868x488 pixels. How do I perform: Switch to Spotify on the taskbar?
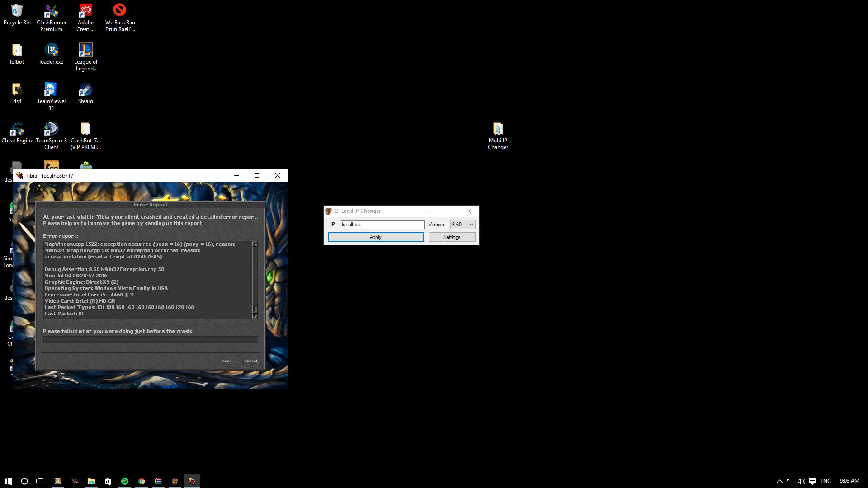click(x=124, y=481)
